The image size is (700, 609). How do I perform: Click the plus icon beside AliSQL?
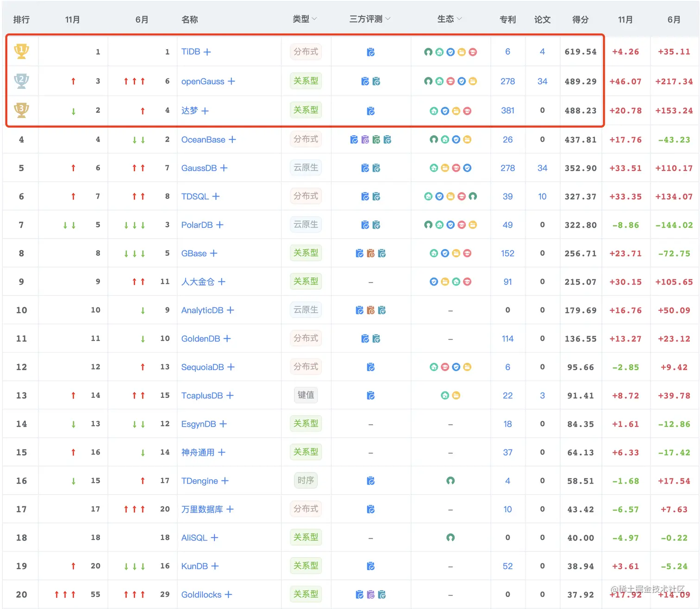(214, 538)
